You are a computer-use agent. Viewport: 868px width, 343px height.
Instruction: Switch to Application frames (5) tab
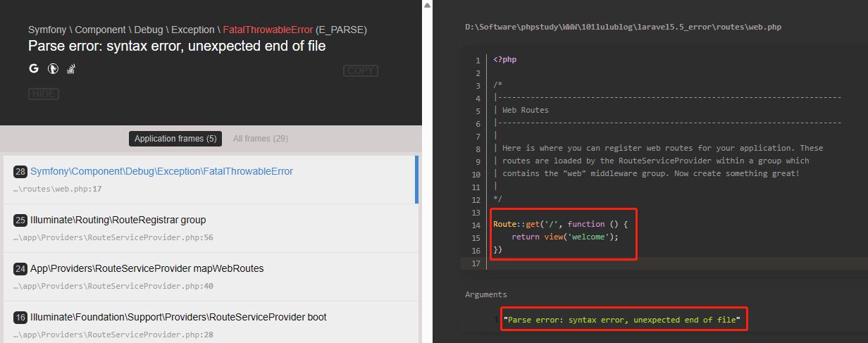(x=175, y=139)
